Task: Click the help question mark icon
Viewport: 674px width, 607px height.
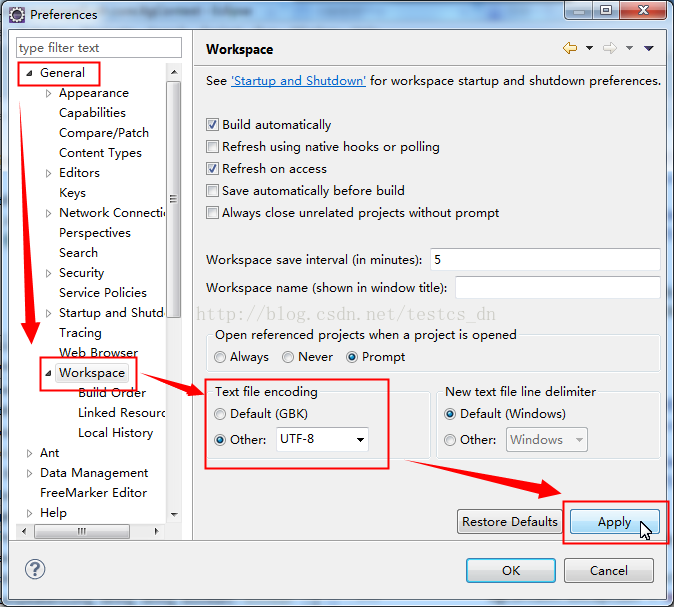Action: point(35,569)
